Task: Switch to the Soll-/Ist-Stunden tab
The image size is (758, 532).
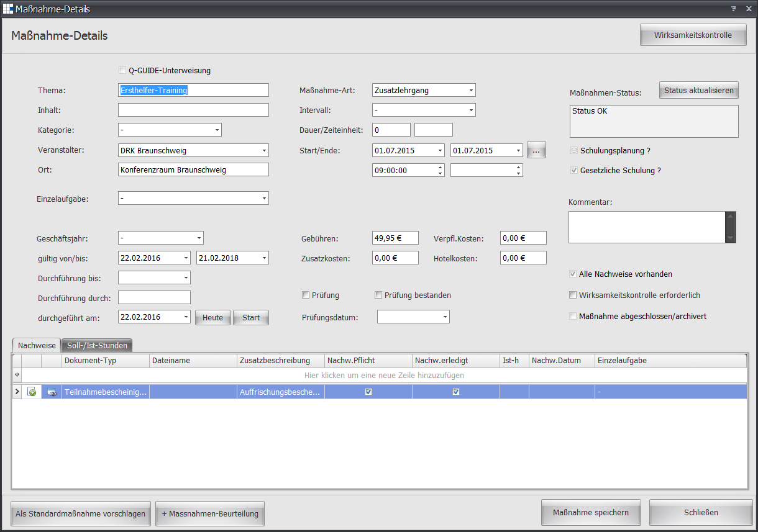Action: pos(98,346)
